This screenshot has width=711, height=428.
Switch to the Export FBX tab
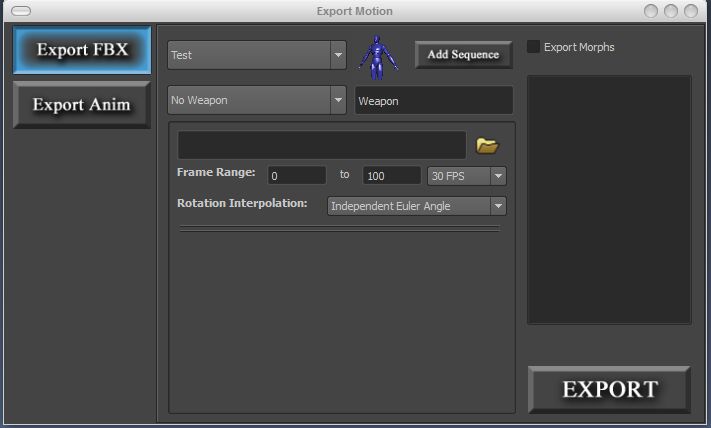[82, 50]
